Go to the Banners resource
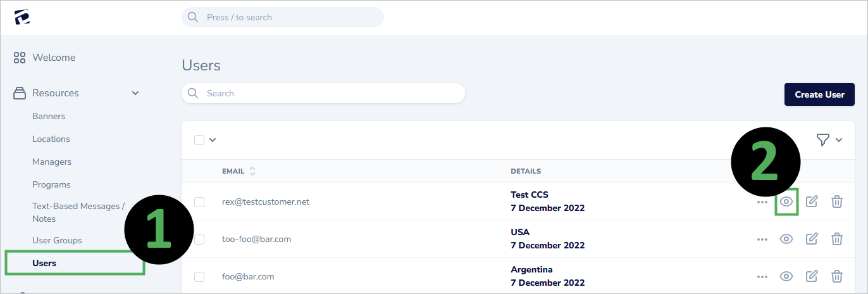This screenshot has height=294, width=868. pos(49,116)
